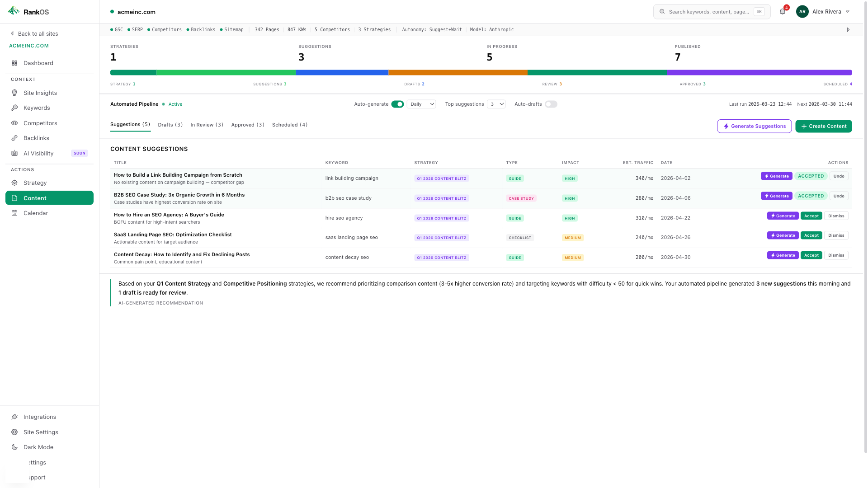The height and width of the screenshot is (488, 868).
Task: Open Site Insights from the sidebar
Action: coord(40,93)
